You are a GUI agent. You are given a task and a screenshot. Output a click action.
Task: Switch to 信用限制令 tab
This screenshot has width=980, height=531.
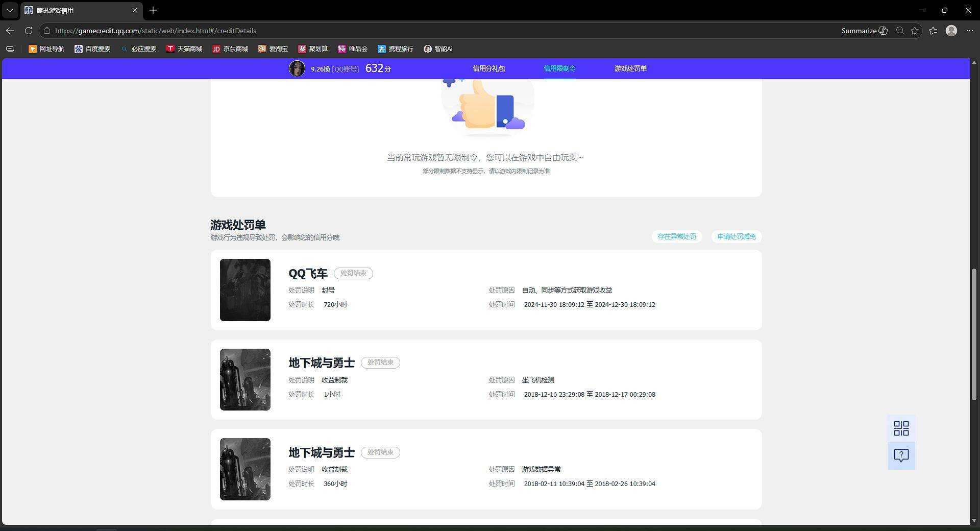(559, 68)
